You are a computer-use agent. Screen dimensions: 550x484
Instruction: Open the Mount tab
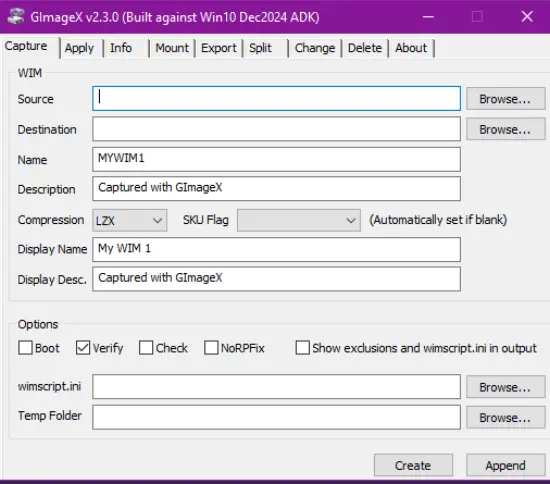coord(172,48)
